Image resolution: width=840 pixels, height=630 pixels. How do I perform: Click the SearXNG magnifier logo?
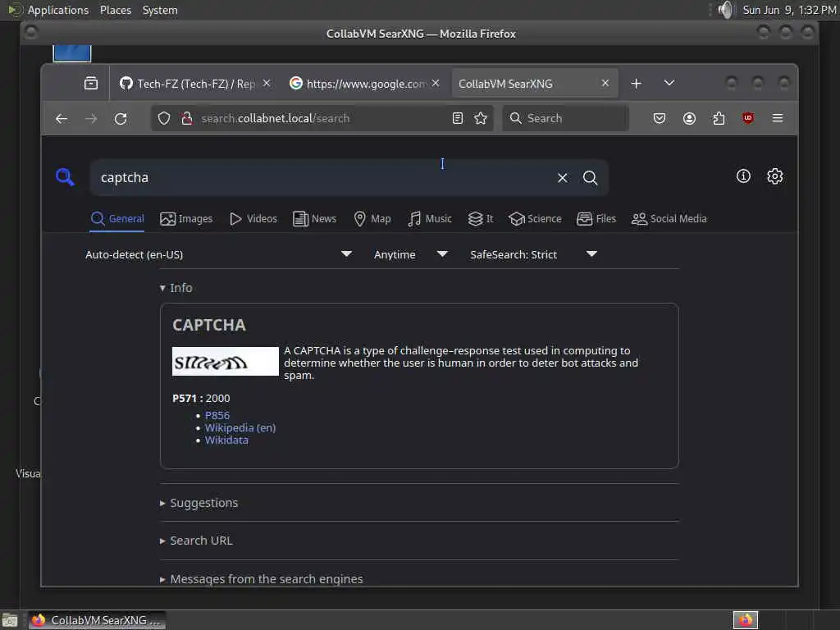(x=66, y=177)
